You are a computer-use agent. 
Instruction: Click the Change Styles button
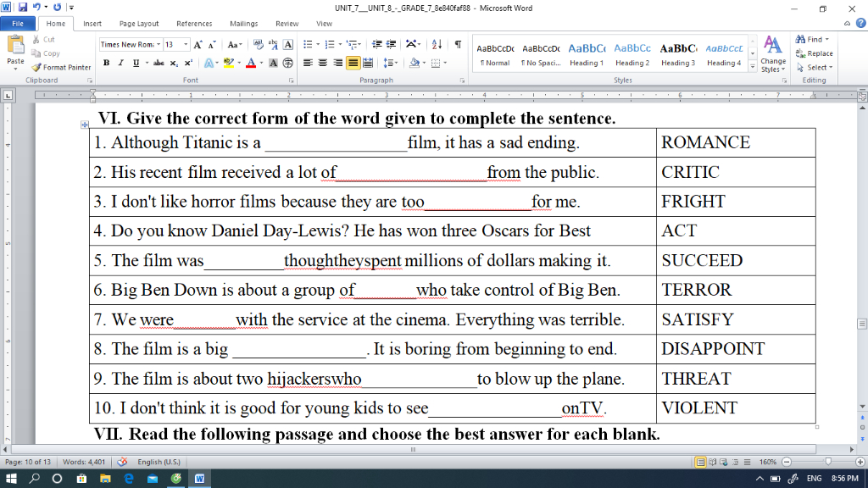[773, 53]
